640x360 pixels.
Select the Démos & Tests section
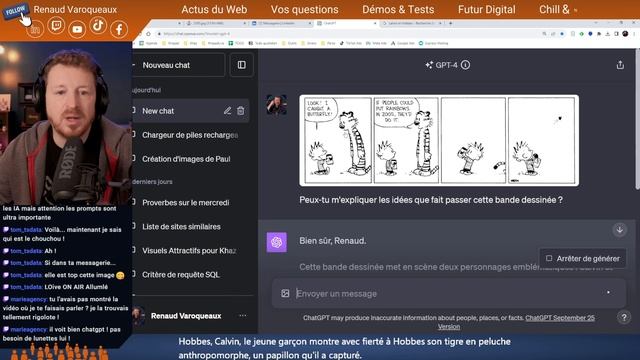click(398, 9)
